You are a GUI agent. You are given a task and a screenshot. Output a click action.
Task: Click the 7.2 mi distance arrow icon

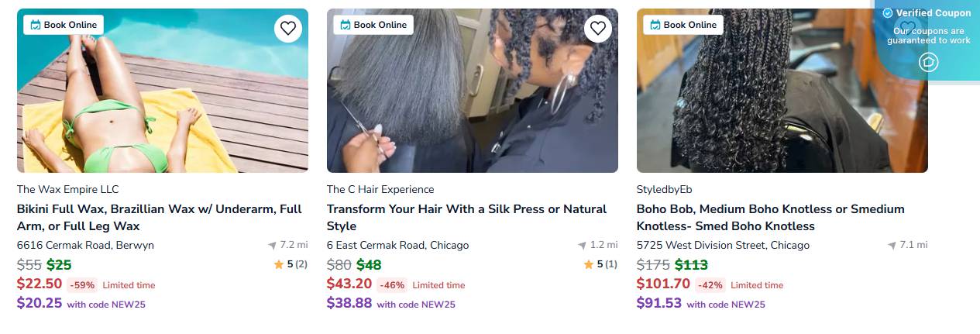pos(272,245)
